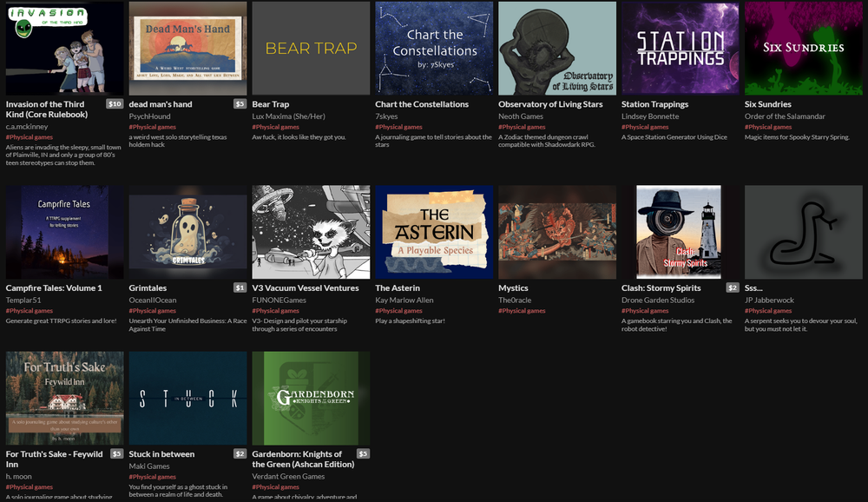Visit author Kay Marlow Allen profile
The width and height of the screenshot is (868, 502).
pyautogui.click(x=404, y=301)
